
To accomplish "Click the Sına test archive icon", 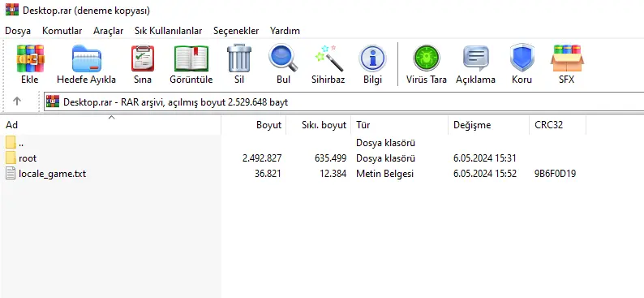I will tap(143, 58).
